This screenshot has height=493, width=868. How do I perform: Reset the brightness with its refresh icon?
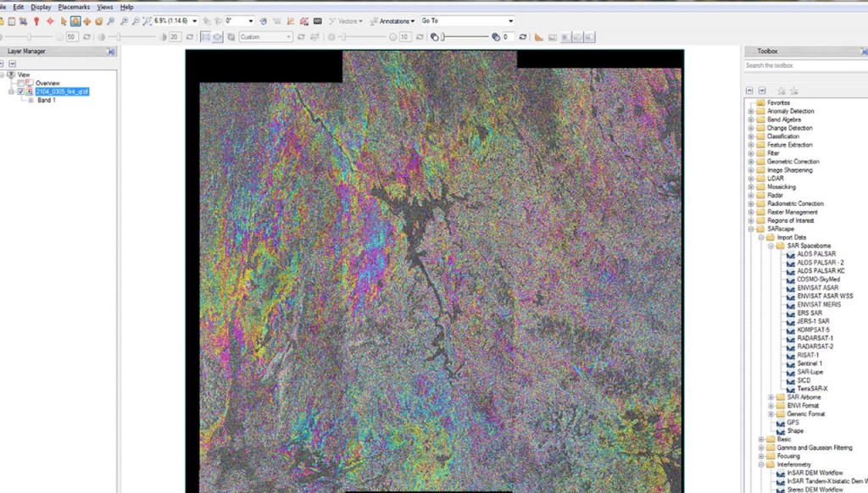click(x=87, y=37)
